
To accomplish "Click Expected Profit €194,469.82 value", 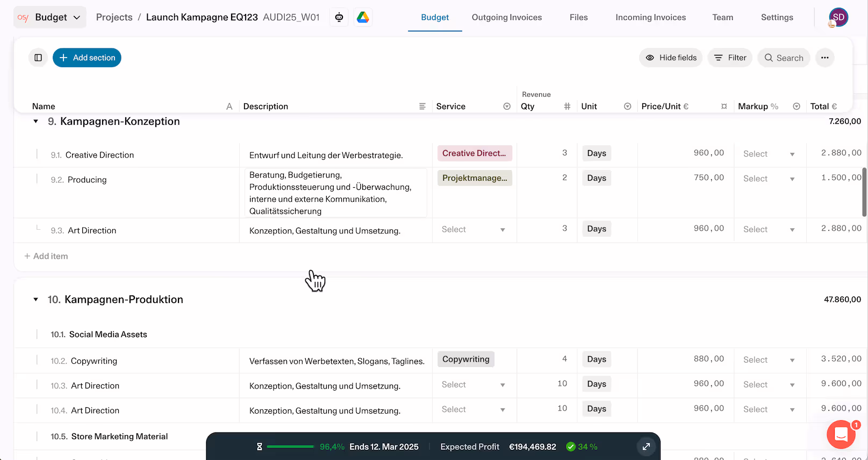I will (x=533, y=447).
